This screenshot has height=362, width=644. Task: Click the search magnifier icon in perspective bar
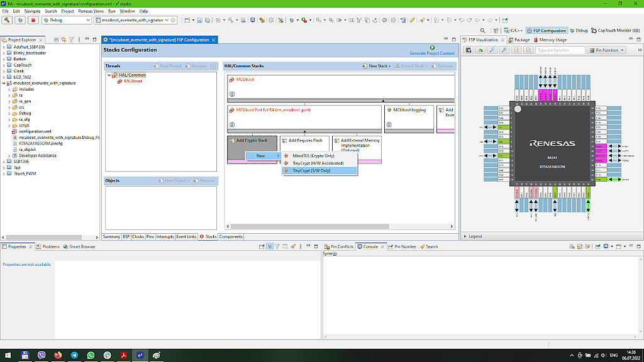coord(483,30)
